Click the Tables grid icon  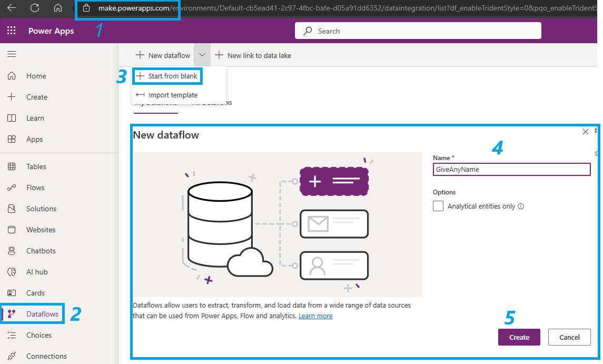12,166
